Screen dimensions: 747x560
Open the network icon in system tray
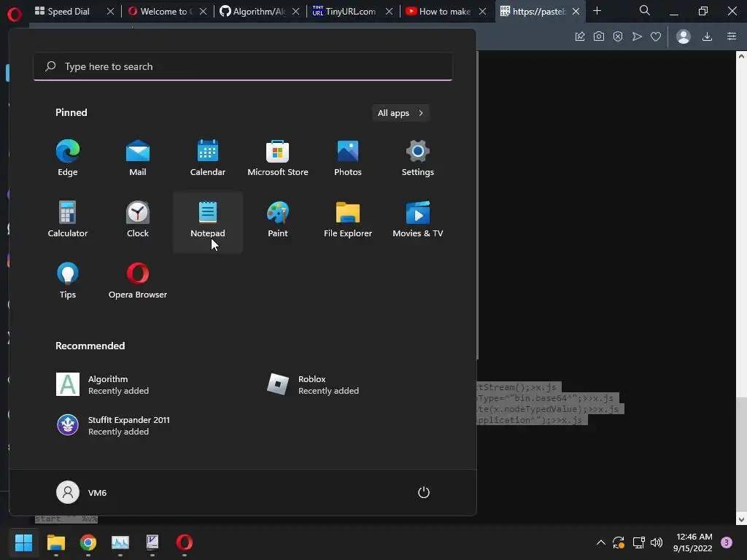[638, 542]
